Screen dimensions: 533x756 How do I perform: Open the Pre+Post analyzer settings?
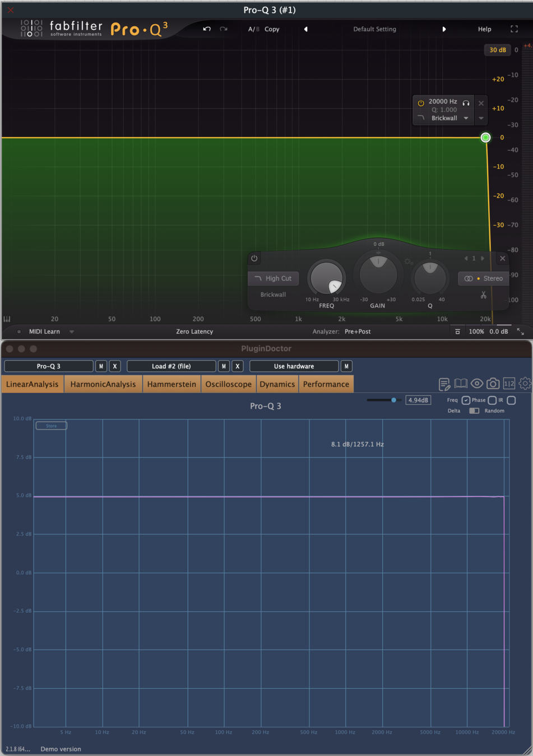click(358, 332)
